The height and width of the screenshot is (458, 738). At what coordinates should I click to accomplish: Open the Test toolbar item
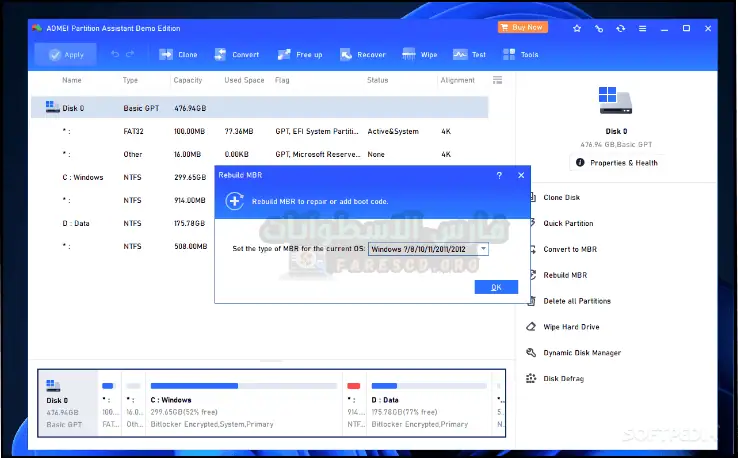pos(470,55)
